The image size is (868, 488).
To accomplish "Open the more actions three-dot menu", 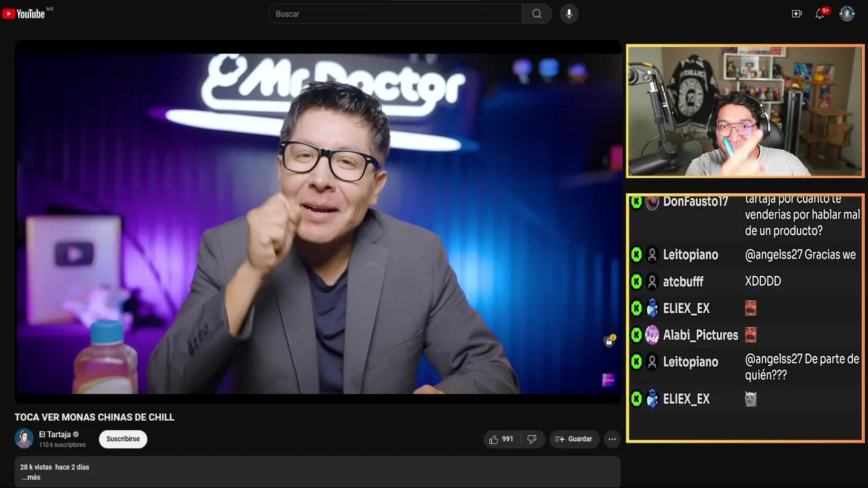I will pyautogui.click(x=612, y=439).
